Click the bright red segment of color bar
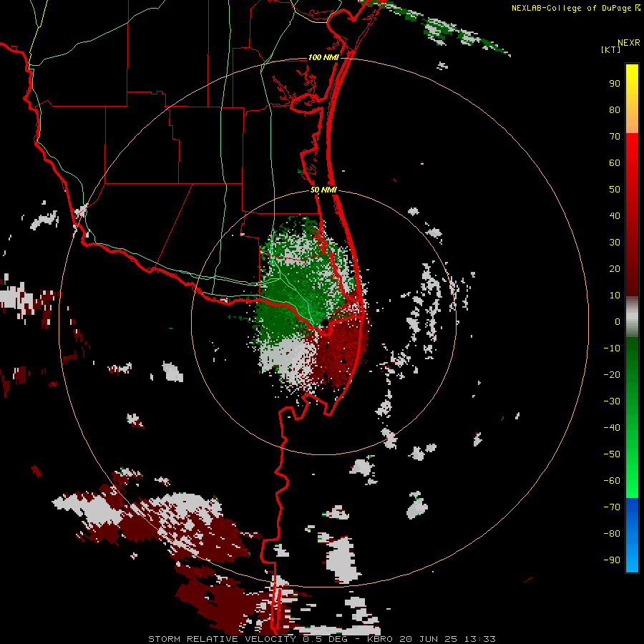 pos(632,214)
